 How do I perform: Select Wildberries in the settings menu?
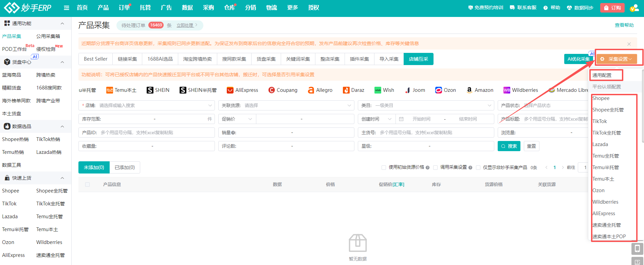pyautogui.click(x=605, y=202)
